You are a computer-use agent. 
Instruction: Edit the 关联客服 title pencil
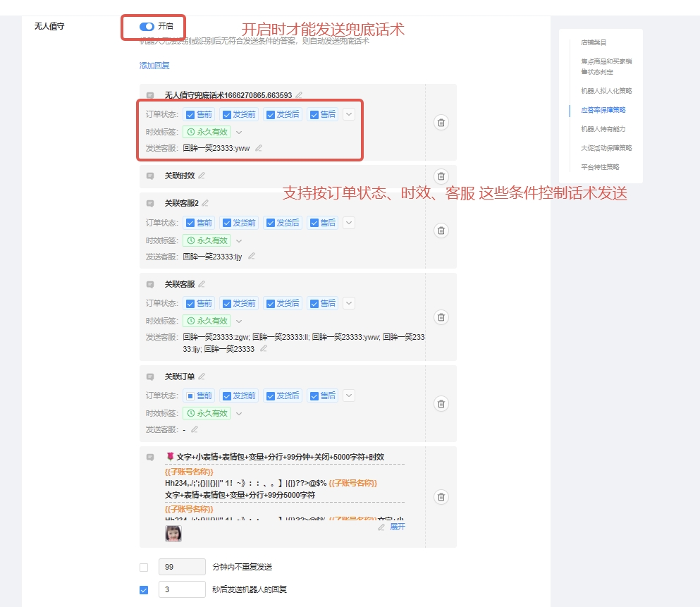(x=202, y=284)
